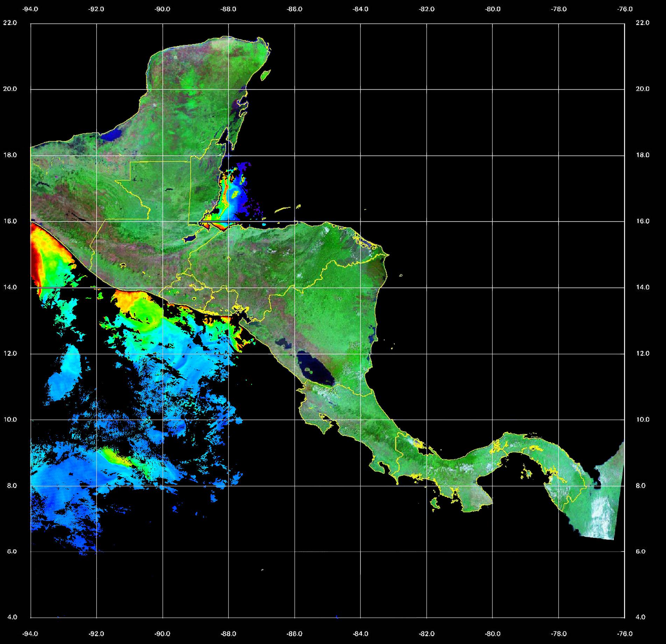
Task: Click the grid intersection at -80.0, 18.0
Action: coord(492,155)
